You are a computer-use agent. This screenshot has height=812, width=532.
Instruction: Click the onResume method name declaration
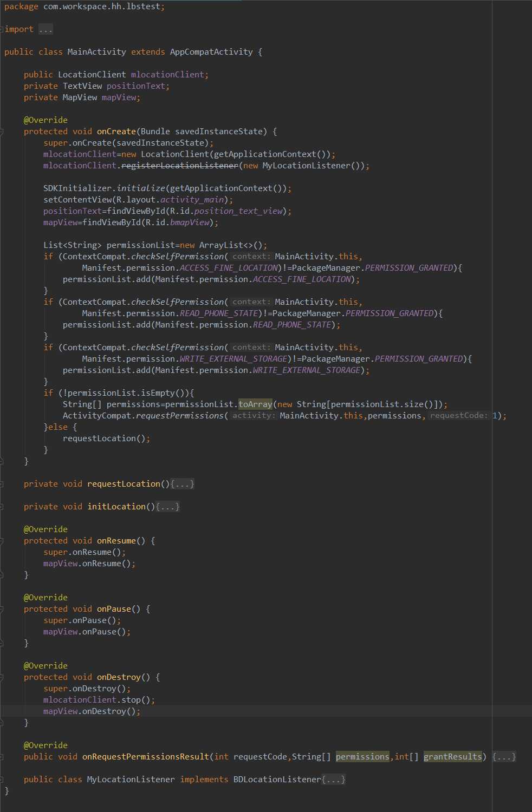(116, 541)
